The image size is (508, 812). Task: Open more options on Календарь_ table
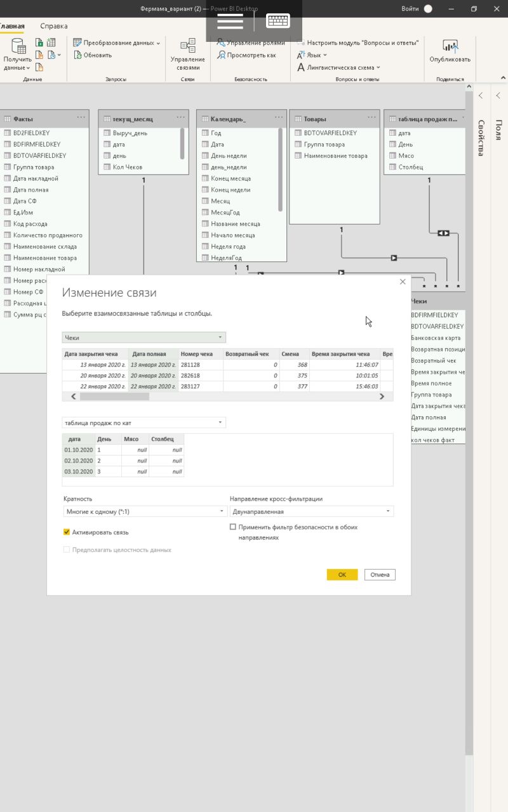pyautogui.click(x=279, y=118)
